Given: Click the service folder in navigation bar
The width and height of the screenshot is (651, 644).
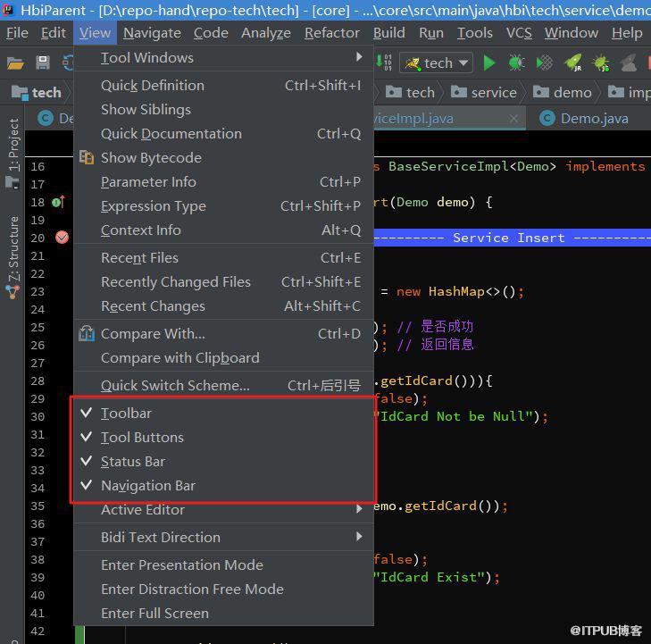Looking at the screenshot, I should pyautogui.click(x=484, y=92).
